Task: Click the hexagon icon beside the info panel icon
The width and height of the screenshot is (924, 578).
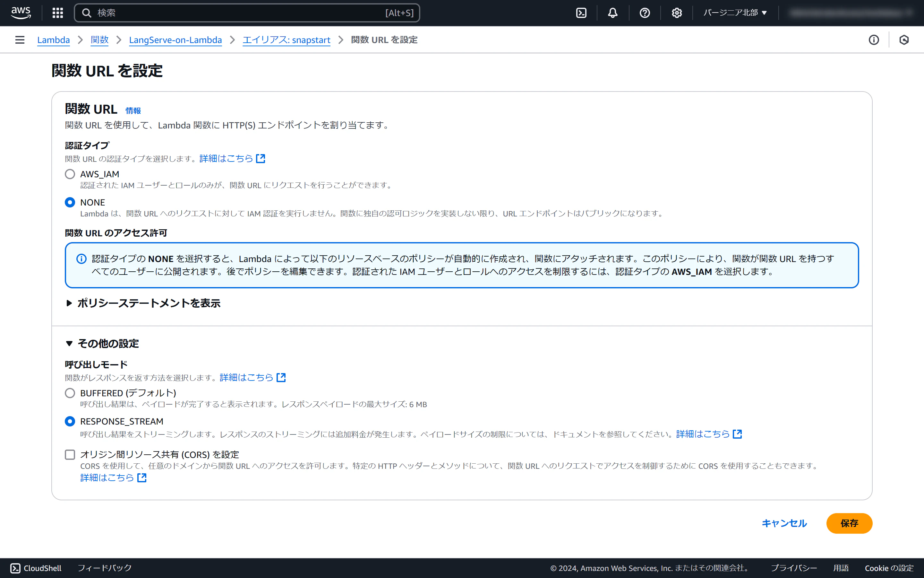Action: pos(904,40)
